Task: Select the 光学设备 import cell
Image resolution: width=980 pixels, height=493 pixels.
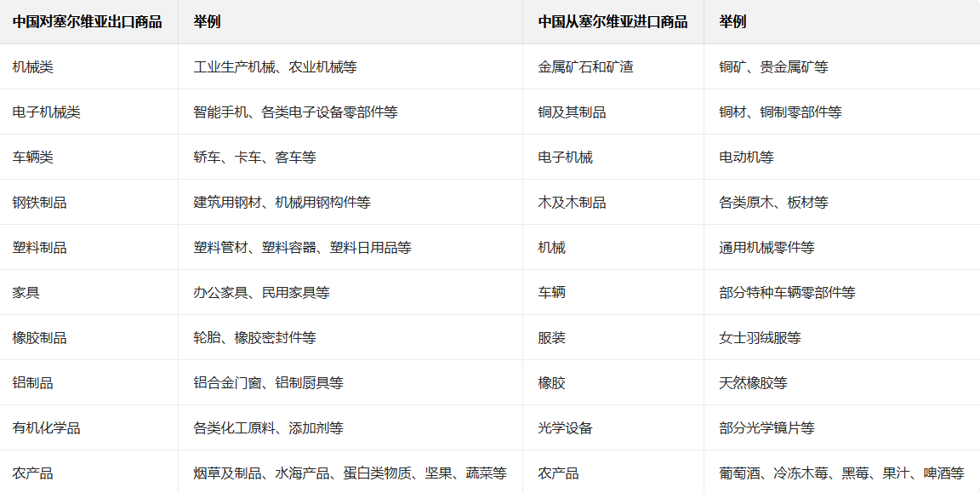Action: (565, 427)
